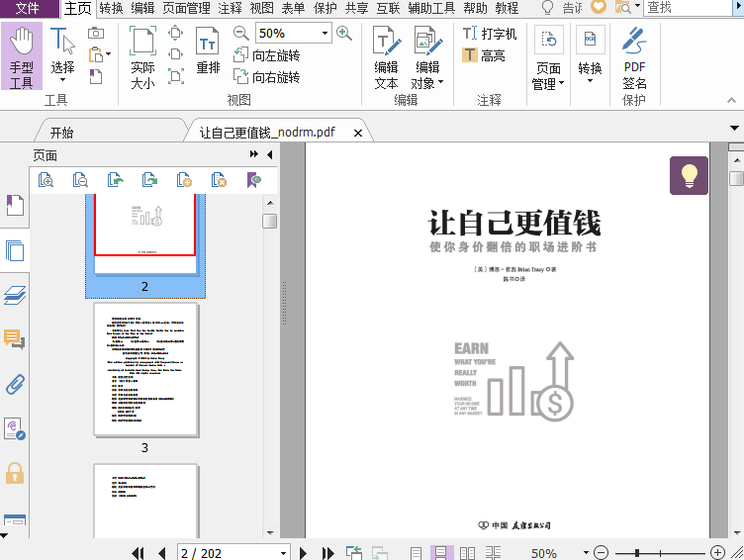744x560 pixels.
Task: Zoom out with status bar minus button
Action: (601, 553)
